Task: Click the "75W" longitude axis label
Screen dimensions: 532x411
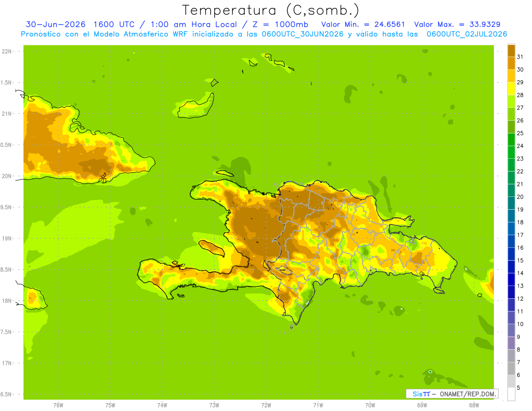Action: click(x=110, y=405)
